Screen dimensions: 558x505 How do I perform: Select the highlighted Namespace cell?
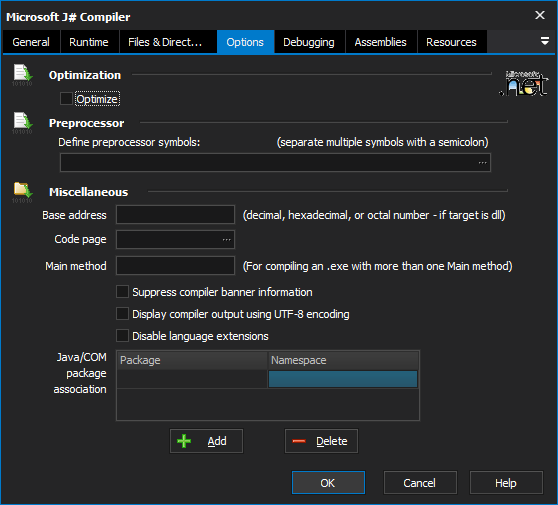click(x=343, y=379)
